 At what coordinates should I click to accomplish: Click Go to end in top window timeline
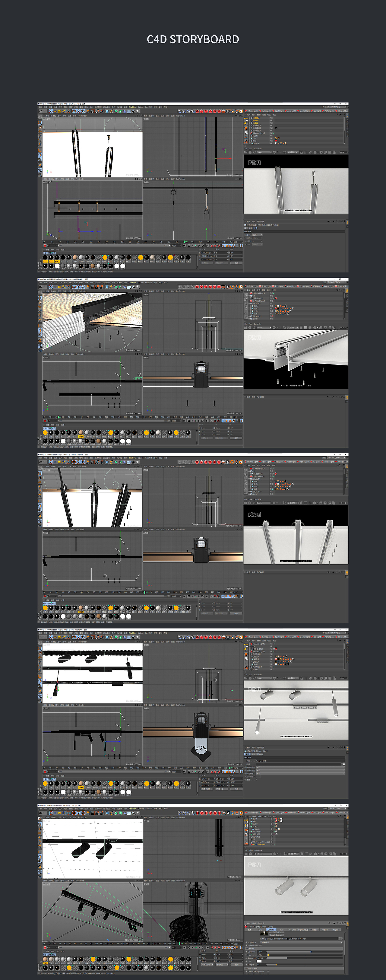207,245
